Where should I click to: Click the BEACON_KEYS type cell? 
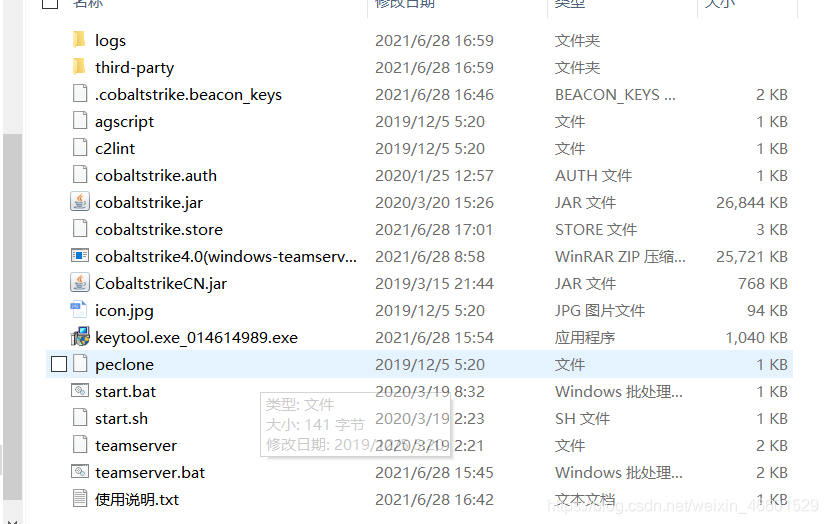tap(615, 95)
